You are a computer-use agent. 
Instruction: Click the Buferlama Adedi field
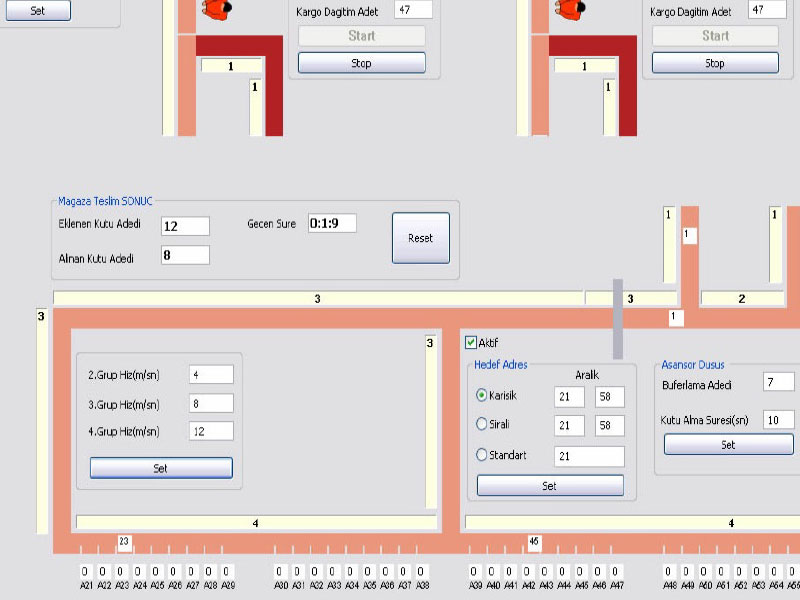point(778,382)
